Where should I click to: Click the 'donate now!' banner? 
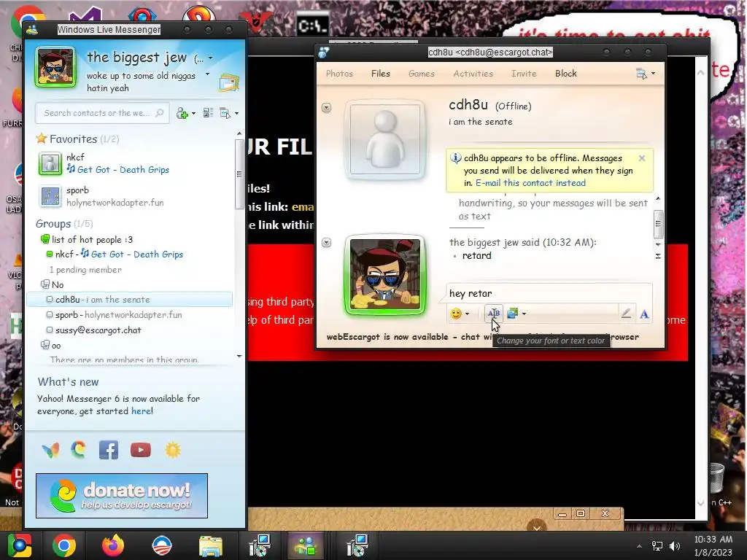tap(122, 496)
